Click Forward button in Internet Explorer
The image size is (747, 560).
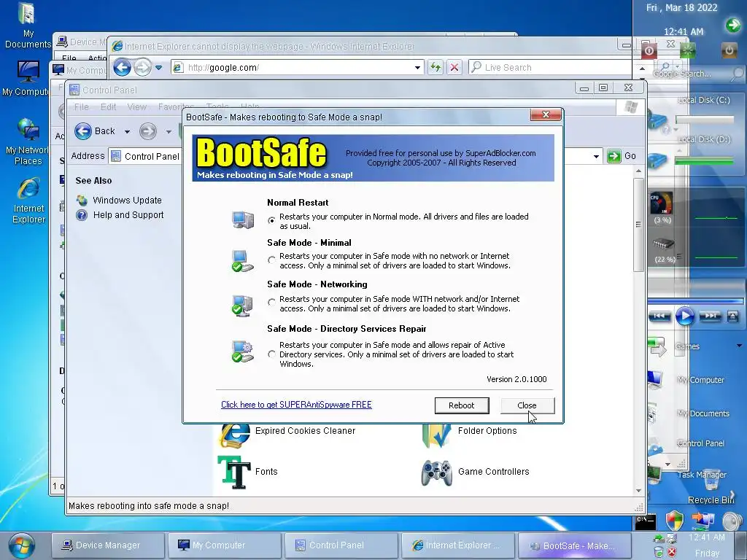tap(142, 68)
